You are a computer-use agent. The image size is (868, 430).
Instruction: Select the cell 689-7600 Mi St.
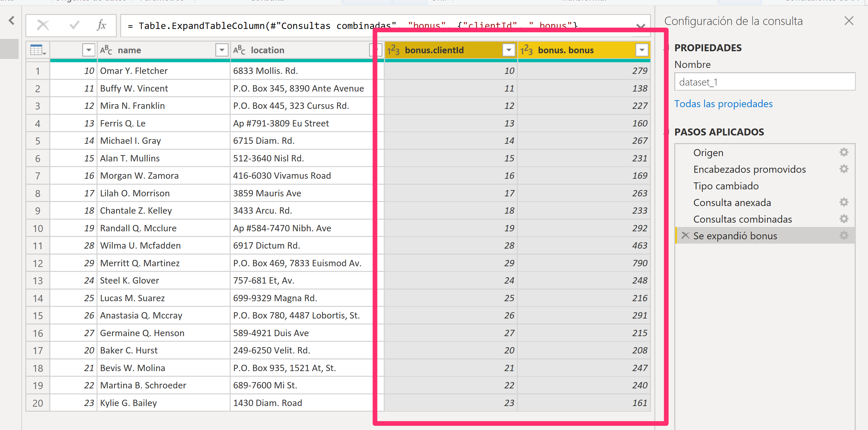point(307,385)
